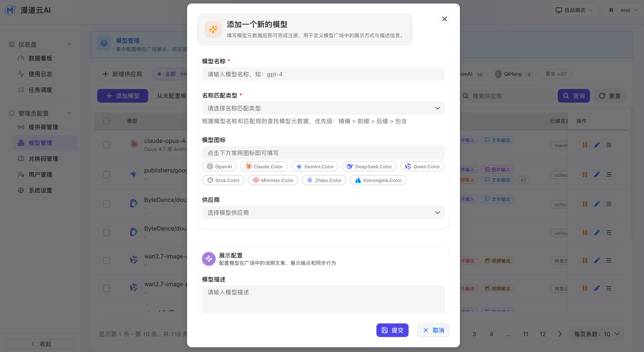Go to page 11
This screenshot has width=644, height=352.
[x=525, y=334]
